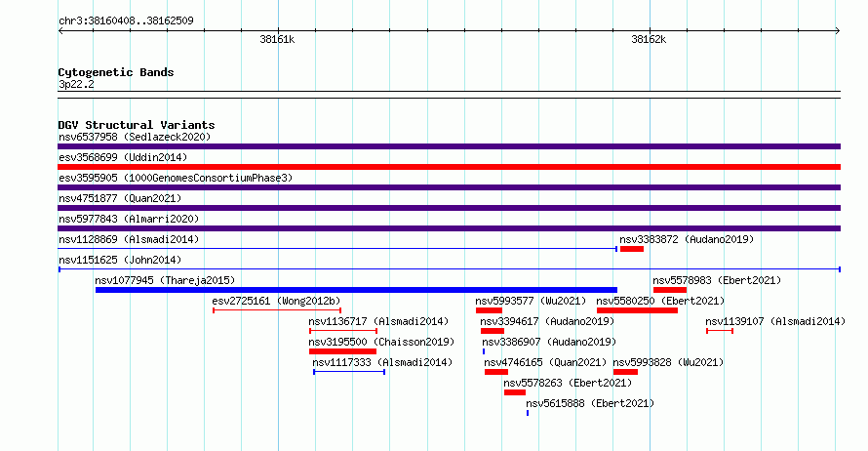Viewport: 868px width, 451px height.
Task: Open the nsv1136717 (Alsmadi2014) label
Action: pos(378,321)
